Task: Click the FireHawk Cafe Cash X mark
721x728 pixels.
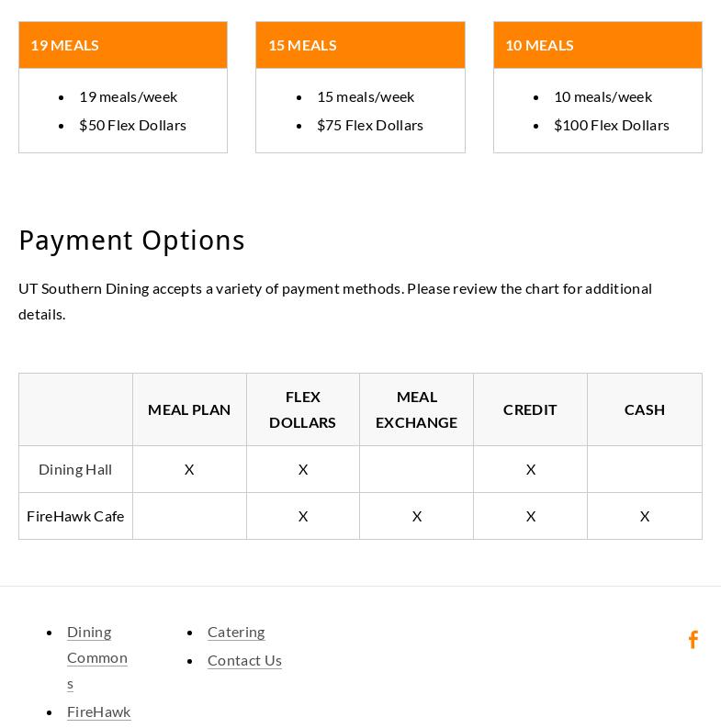Action: 645,516
